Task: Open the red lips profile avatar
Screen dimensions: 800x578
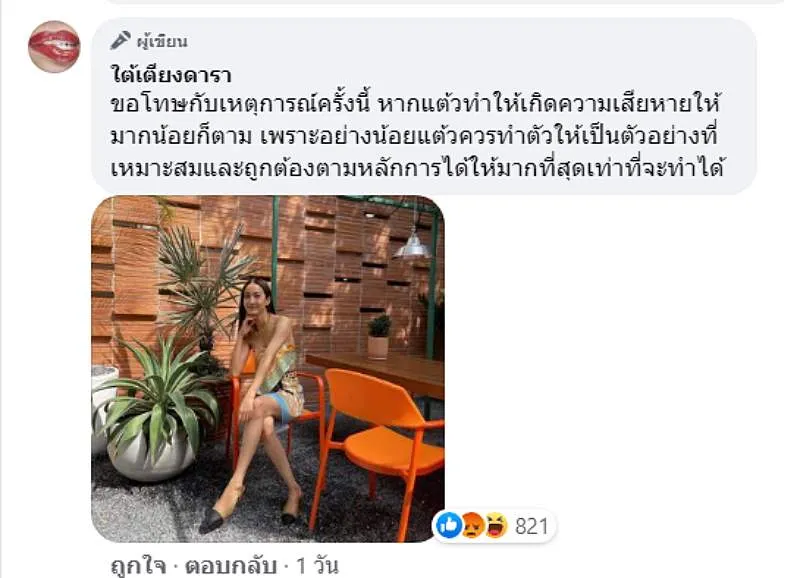Action: click(54, 46)
